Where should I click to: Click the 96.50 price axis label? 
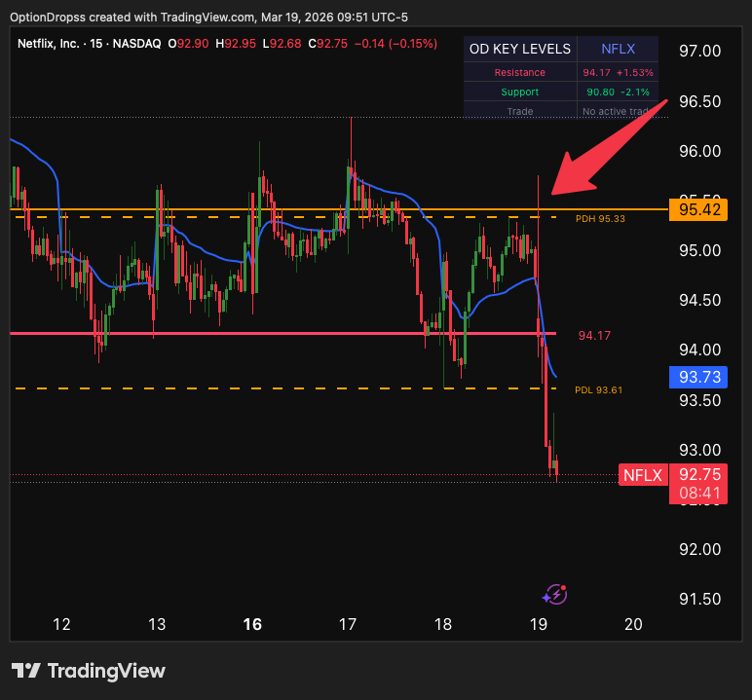coord(699,101)
